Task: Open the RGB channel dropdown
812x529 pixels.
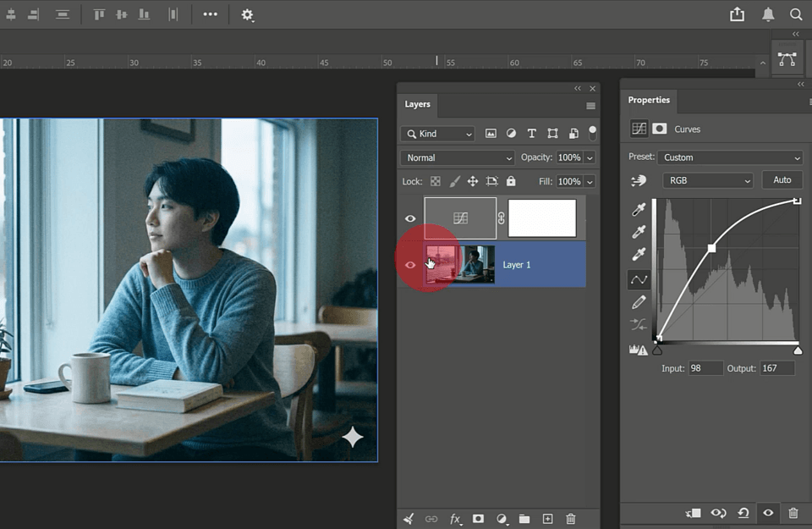Action: pos(708,180)
